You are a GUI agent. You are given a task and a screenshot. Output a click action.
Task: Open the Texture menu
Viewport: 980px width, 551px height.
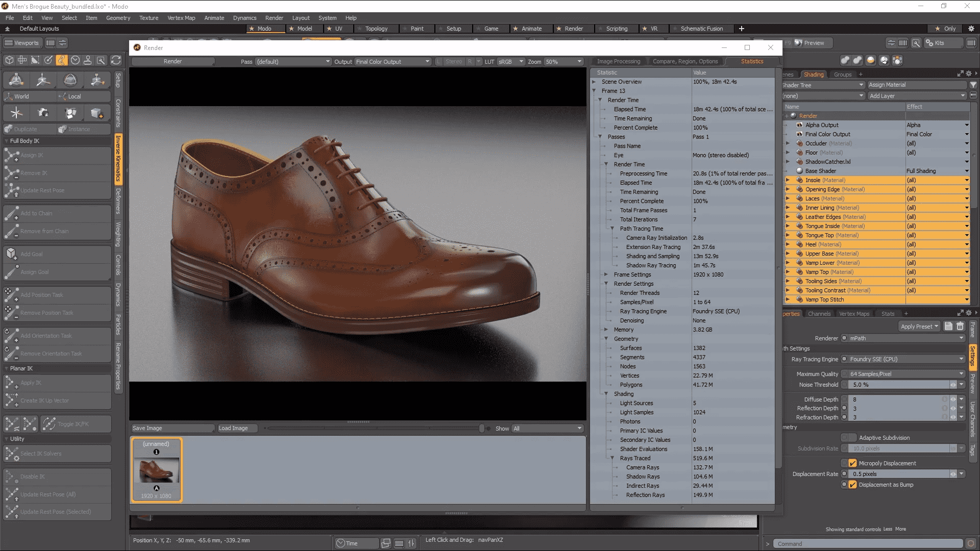tap(149, 18)
